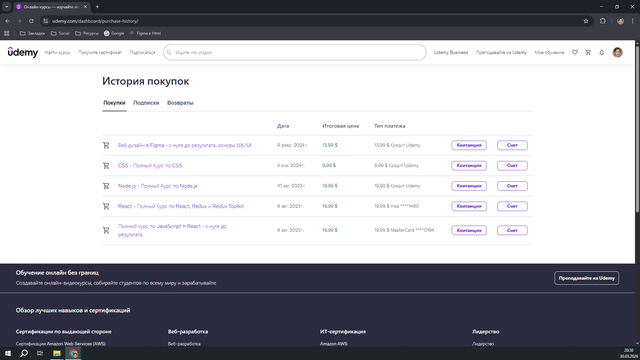Open the Google bookmark
Screen dimensions: 640x360
pyautogui.click(x=114, y=33)
